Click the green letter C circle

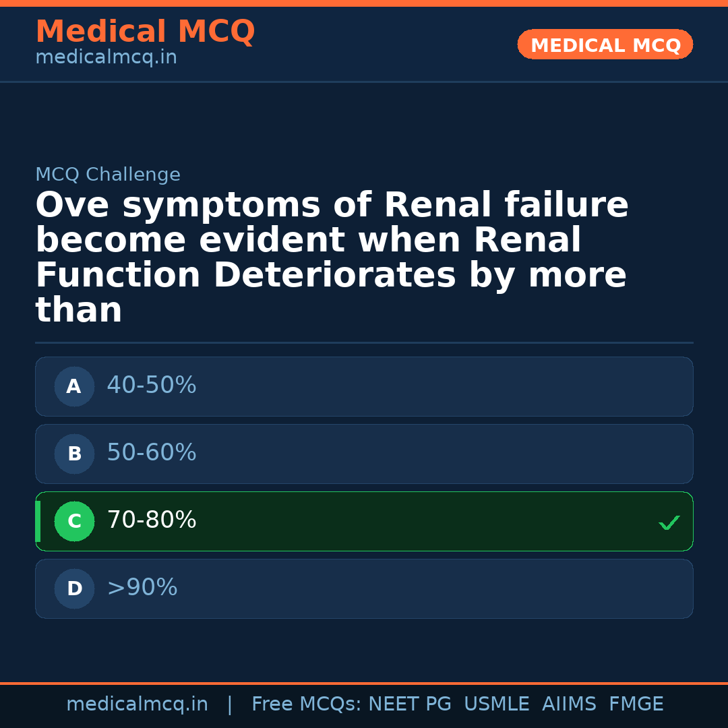point(74,521)
